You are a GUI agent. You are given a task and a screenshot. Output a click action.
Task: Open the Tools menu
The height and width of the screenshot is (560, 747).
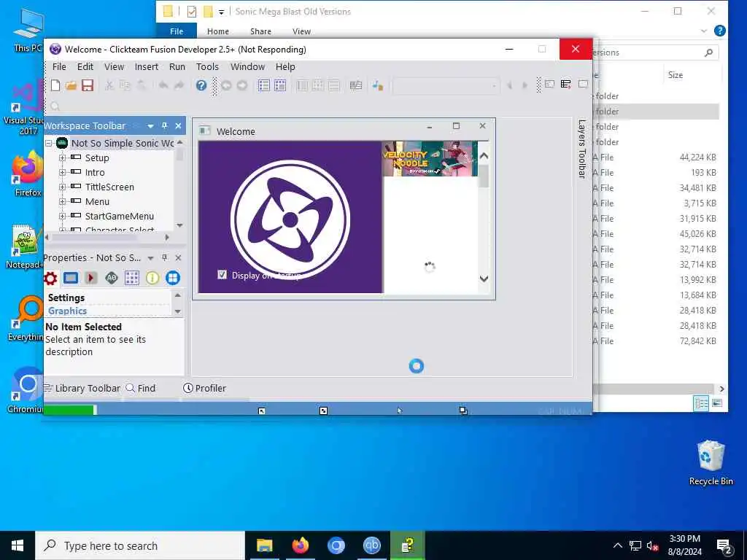click(x=207, y=66)
